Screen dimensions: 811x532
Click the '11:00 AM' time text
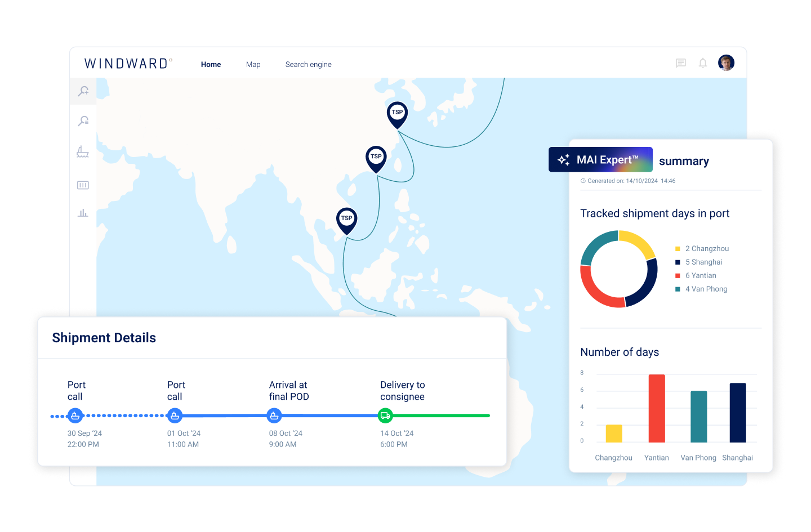[183, 445]
